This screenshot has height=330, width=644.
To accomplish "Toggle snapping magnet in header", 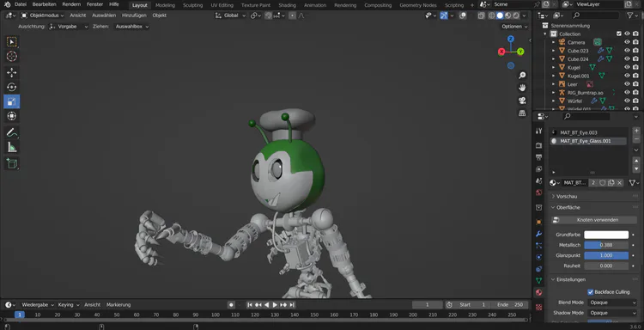I will pos(269,15).
